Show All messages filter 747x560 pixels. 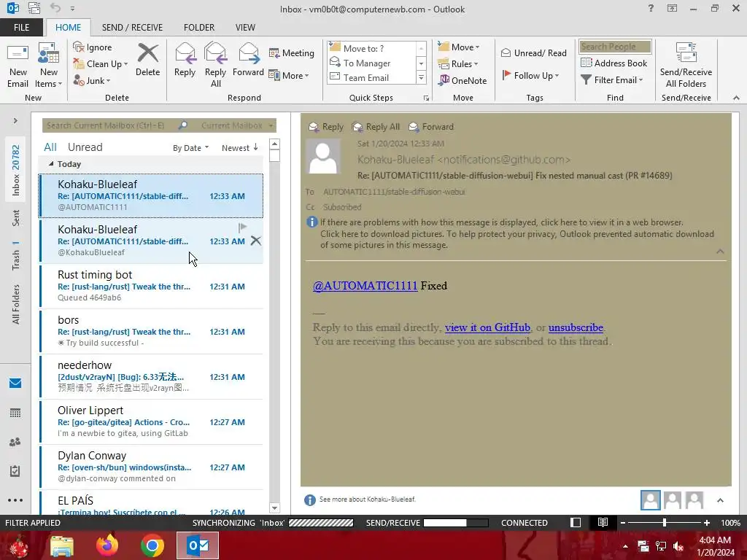pos(50,147)
